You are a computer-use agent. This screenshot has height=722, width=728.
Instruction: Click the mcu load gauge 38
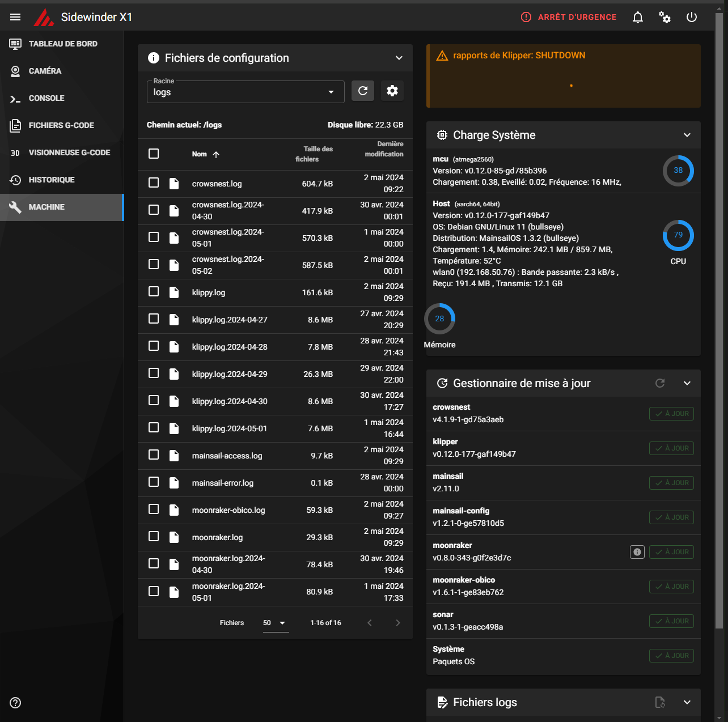tap(678, 171)
